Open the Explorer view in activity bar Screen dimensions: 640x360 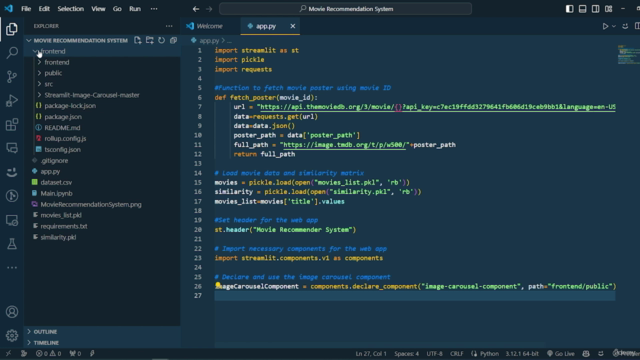coord(12,29)
